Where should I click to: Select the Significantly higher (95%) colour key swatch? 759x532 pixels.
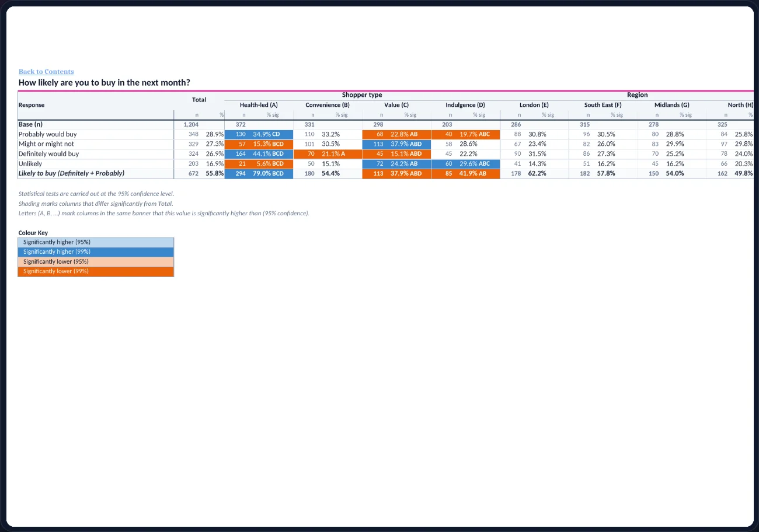(x=96, y=242)
